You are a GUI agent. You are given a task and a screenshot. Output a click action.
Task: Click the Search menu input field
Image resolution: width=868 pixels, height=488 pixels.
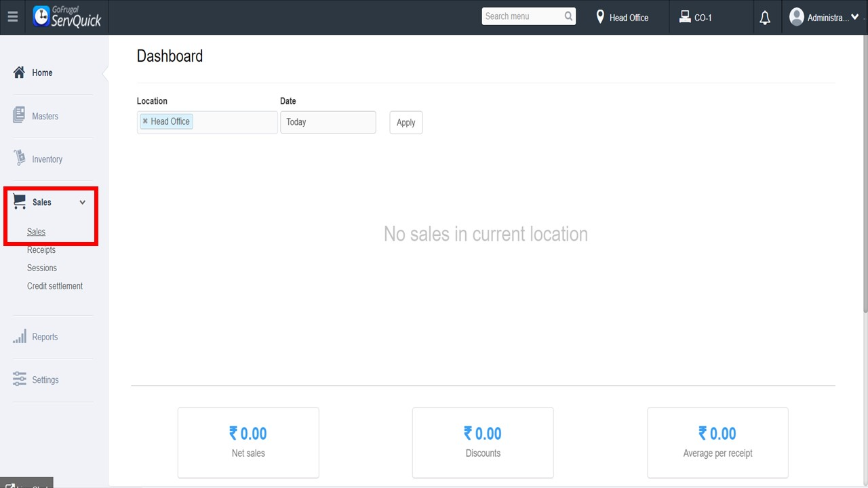[x=522, y=16]
